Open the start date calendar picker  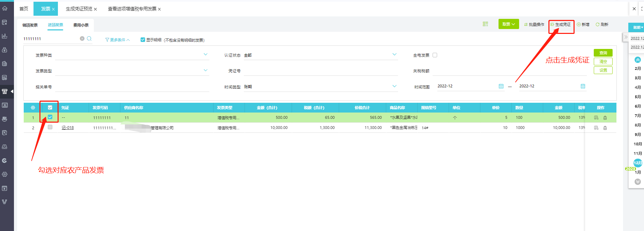coord(501,86)
